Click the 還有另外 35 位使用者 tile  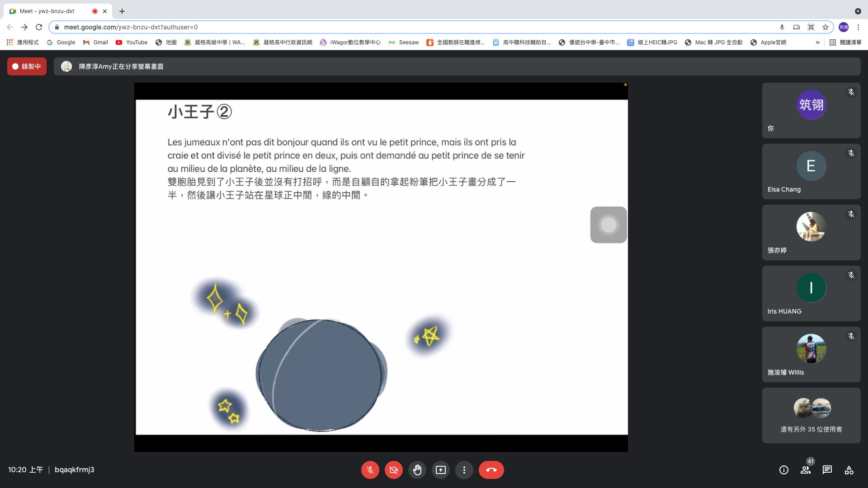coord(811,416)
